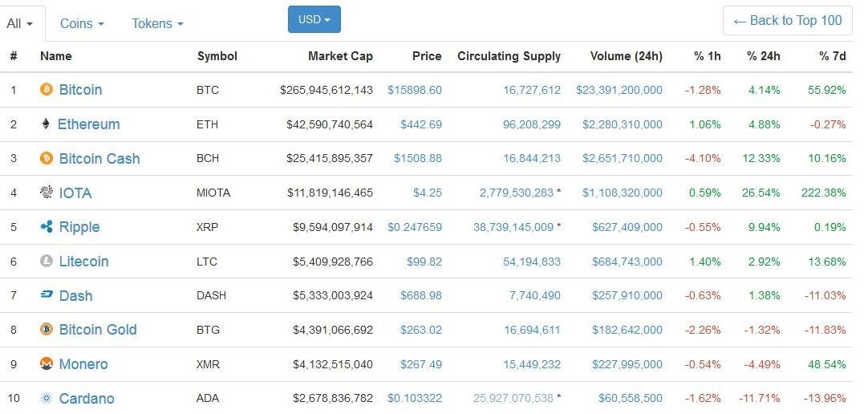The width and height of the screenshot is (868, 414).
Task: Click Litecoin circulating supply 54,194,833
Action: [x=532, y=262]
